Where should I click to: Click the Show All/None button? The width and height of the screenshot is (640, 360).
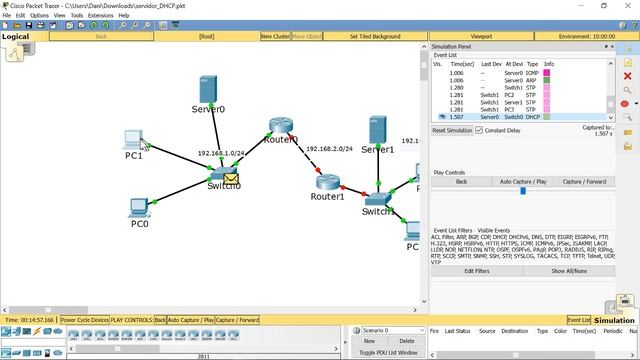tap(569, 271)
